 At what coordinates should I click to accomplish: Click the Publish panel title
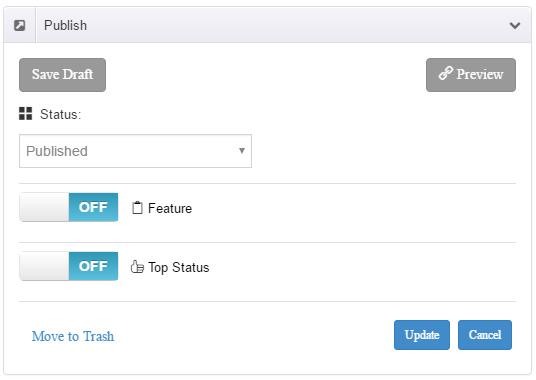pos(66,25)
